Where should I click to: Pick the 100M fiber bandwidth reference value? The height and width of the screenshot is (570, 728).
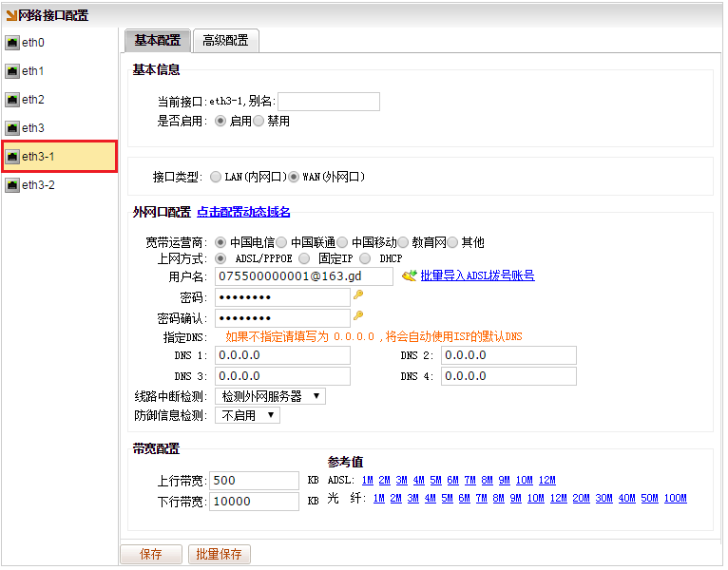coord(675,498)
